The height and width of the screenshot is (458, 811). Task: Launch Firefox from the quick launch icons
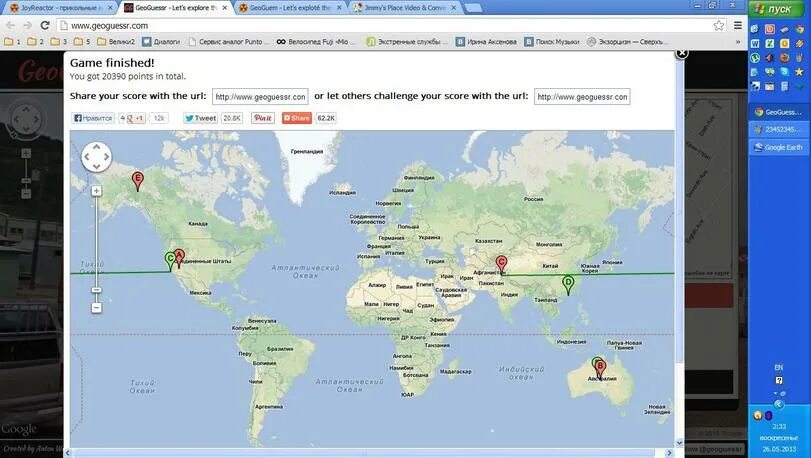click(785, 57)
